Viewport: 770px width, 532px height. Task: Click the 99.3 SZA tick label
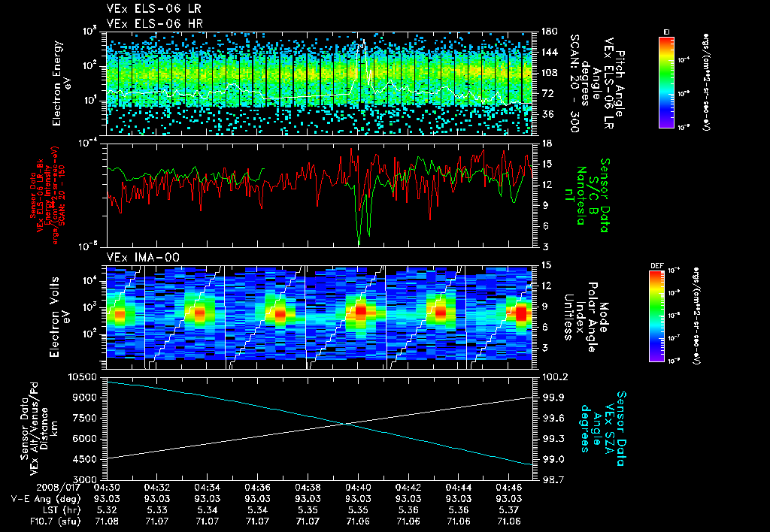click(553, 439)
